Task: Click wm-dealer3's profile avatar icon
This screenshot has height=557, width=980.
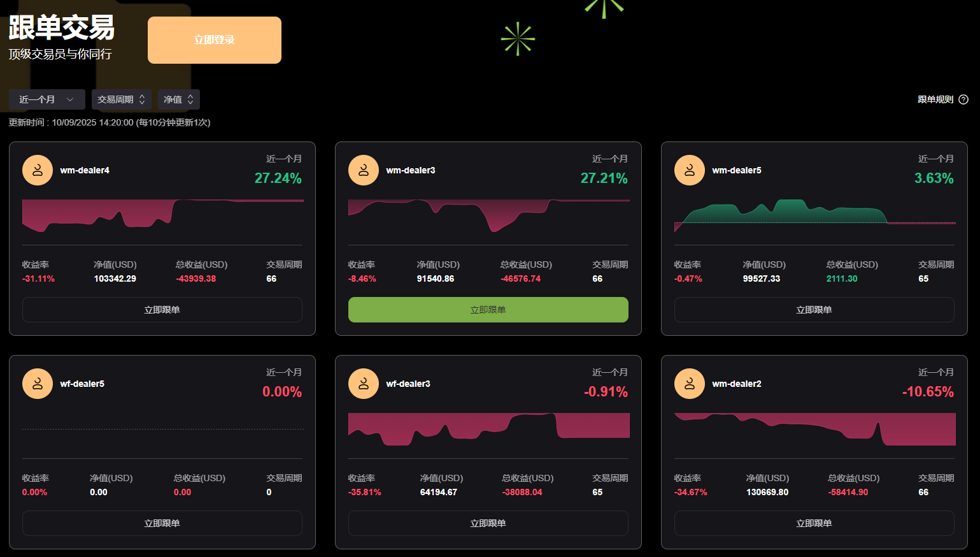Action: 363,170
